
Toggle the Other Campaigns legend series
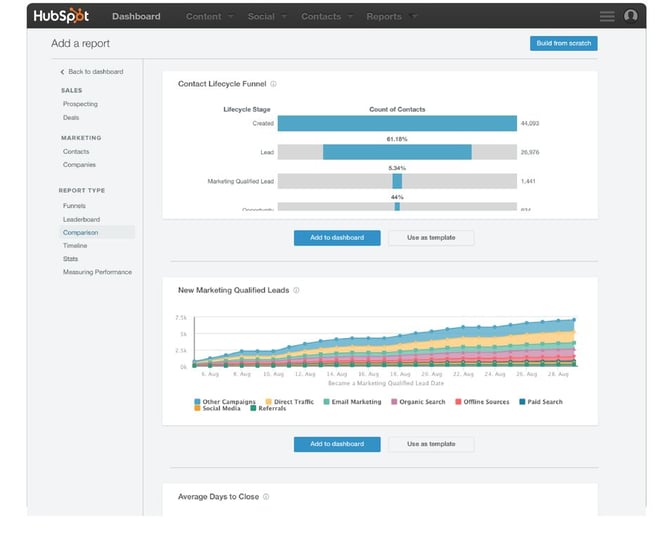[x=226, y=402]
